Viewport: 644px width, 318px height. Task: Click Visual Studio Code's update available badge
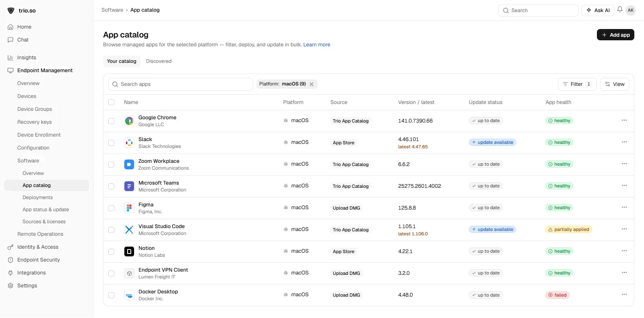click(x=492, y=229)
